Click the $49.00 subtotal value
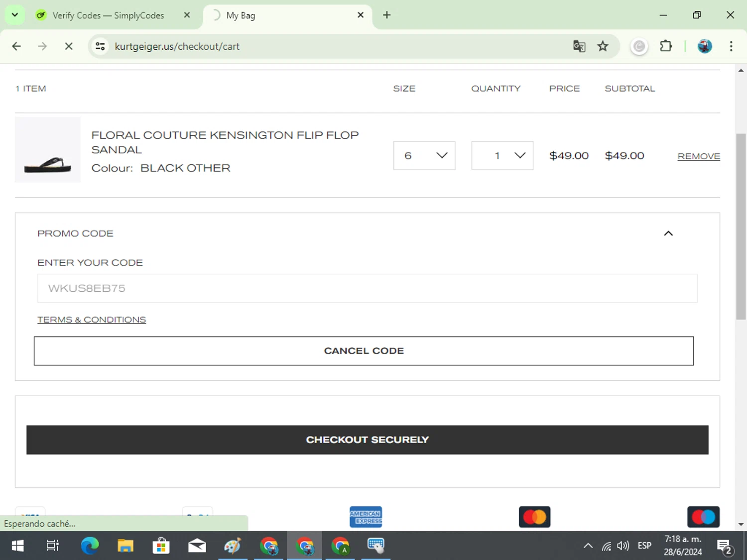Viewport: 747px width, 560px height. click(624, 156)
